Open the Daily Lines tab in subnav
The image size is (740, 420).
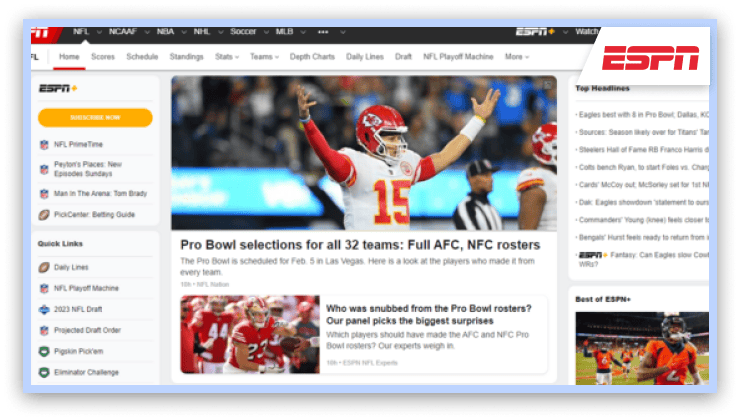coord(365,57)
